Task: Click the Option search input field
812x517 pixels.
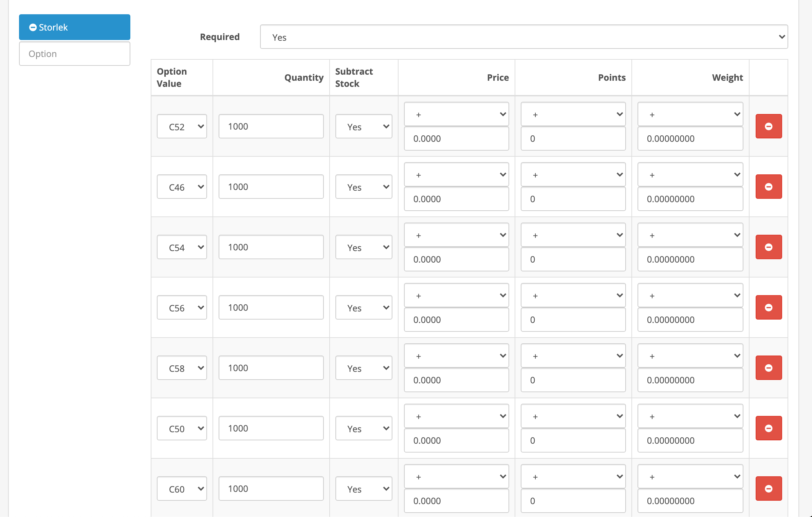Action: point(75,54)
